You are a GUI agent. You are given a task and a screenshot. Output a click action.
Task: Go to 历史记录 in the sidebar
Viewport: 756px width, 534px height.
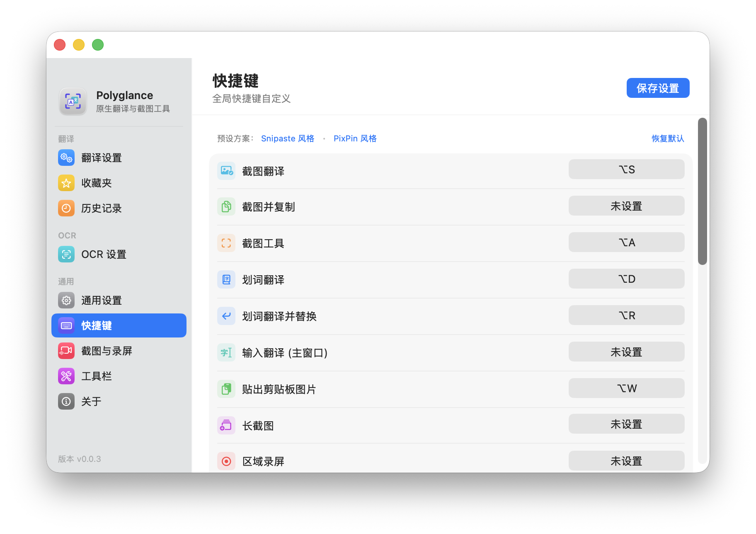coord(119,208)
